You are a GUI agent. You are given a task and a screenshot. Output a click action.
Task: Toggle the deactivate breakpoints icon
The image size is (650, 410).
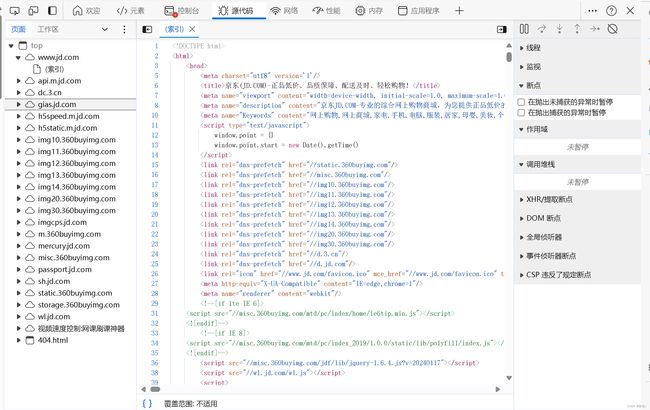613,29
